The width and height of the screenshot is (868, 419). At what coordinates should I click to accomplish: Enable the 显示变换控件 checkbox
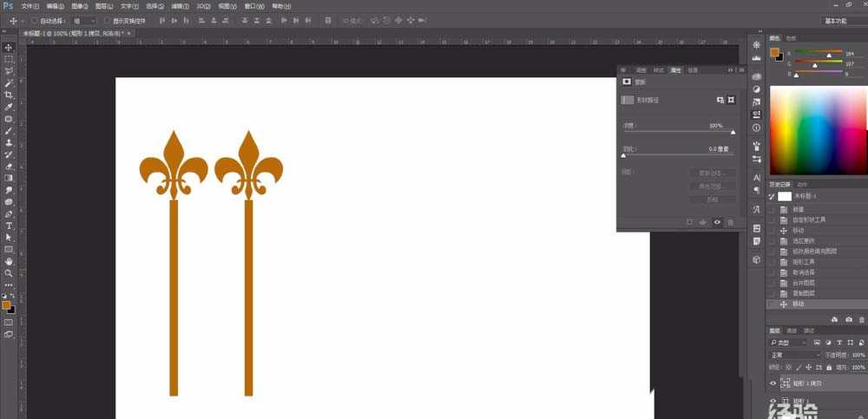tap(106, 20)
